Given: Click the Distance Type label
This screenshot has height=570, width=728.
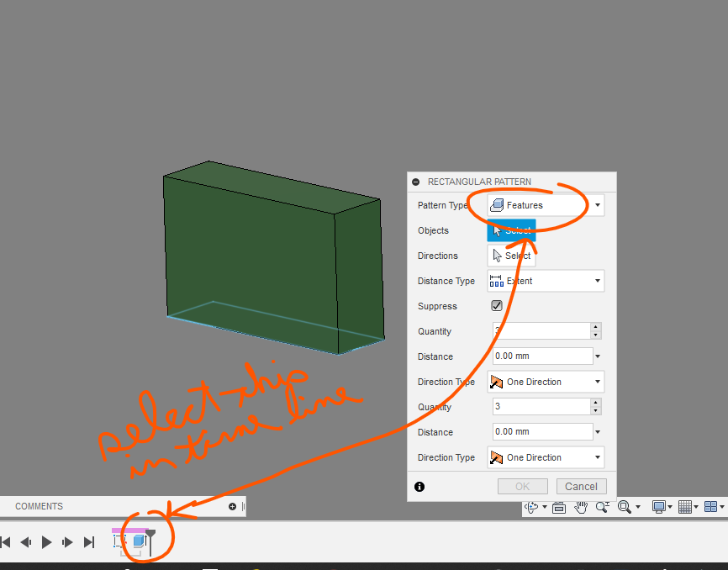Looking at the screenshot, I should click(446, 281).
